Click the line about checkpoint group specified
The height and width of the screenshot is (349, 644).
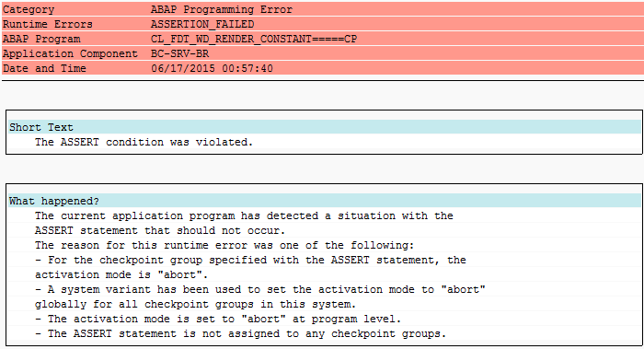point(250,261)
